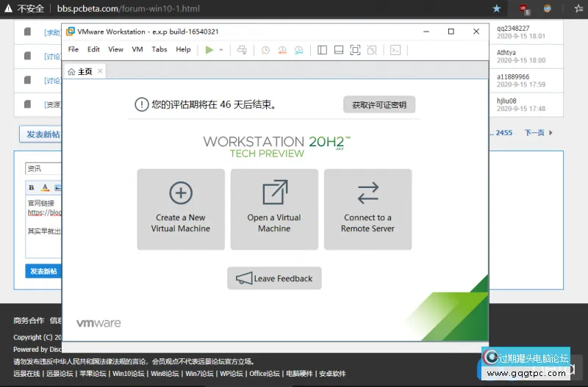Screen dimensions: 588x387
Task: Click the Unity mode toolbar icon
Action: 372,50
